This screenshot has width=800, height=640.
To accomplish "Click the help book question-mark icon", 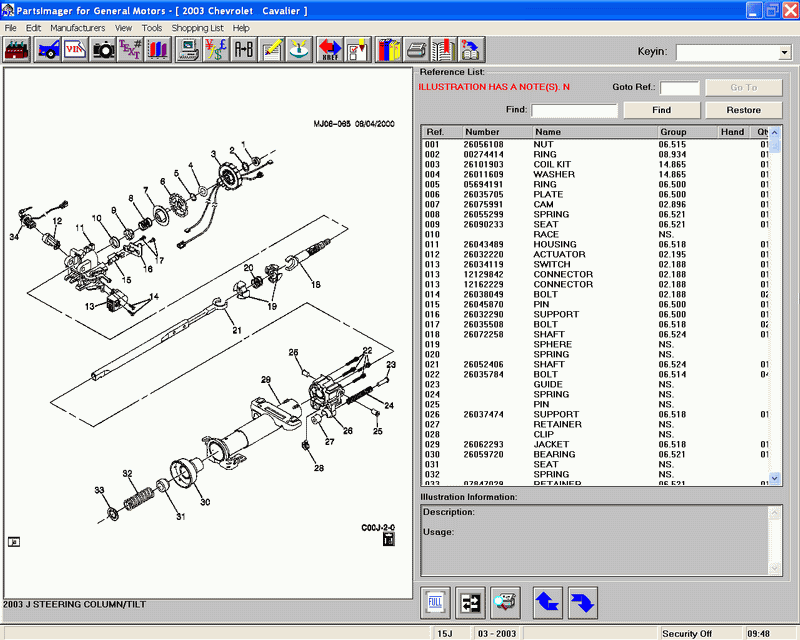I will (x=471, y=50).
